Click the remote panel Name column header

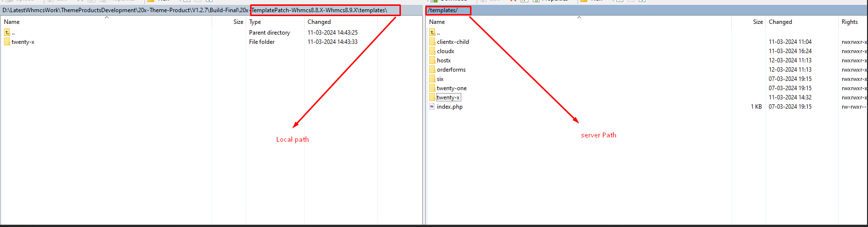click(x=437, y=22)
